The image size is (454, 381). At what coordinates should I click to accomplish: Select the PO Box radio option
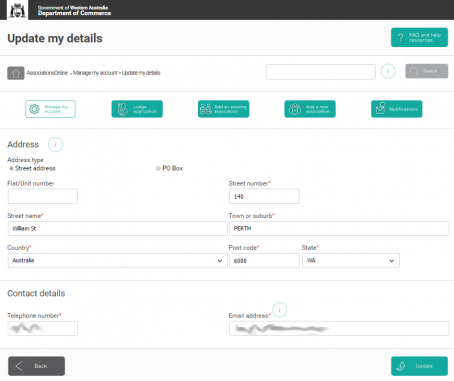(x=158, y=168)
